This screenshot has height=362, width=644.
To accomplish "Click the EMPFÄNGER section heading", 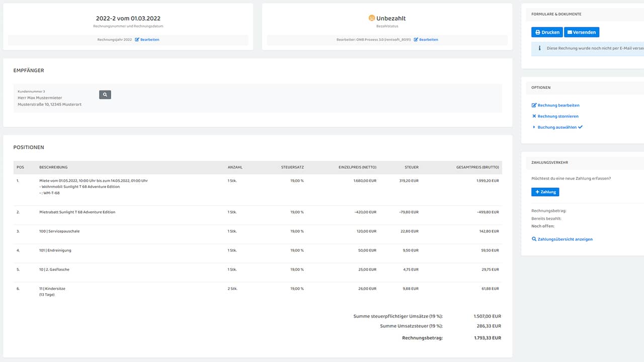I will (29, 70).
